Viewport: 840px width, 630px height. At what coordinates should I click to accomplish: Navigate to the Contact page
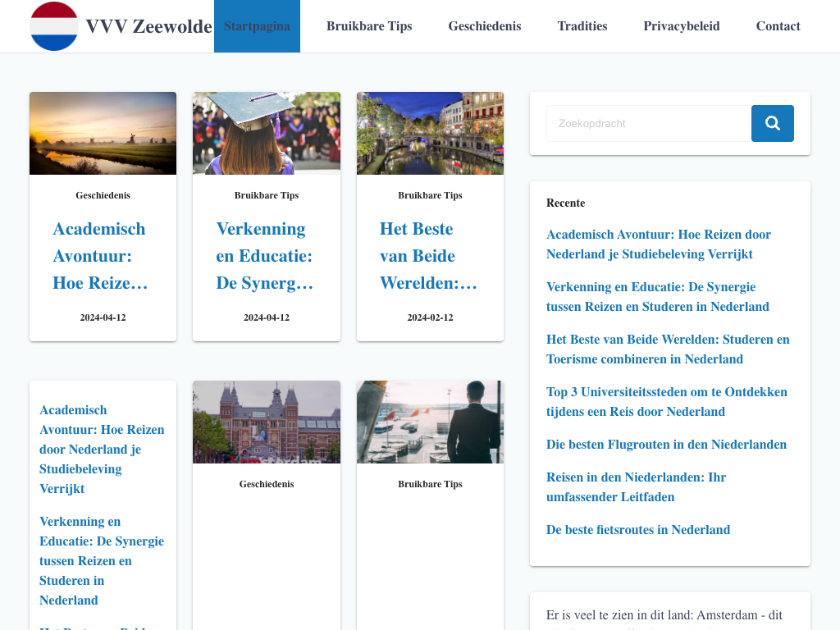pyautogui.click(x=778, y=26)
